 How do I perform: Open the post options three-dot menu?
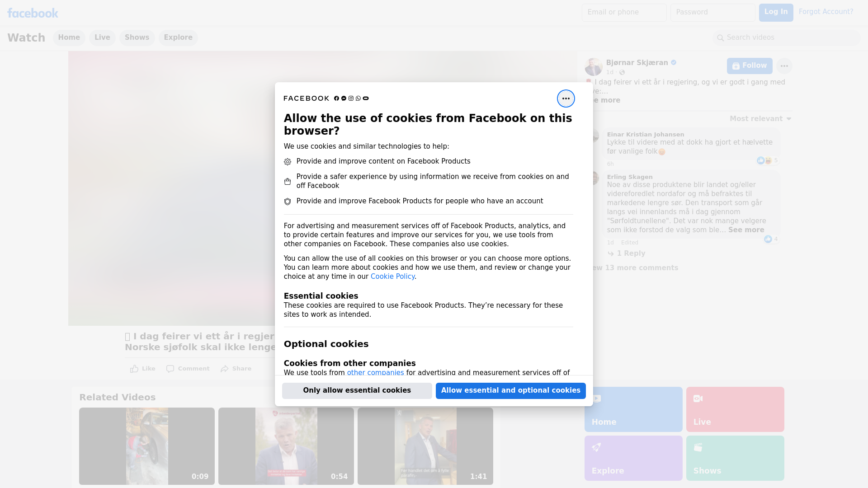tap(784, 66)
